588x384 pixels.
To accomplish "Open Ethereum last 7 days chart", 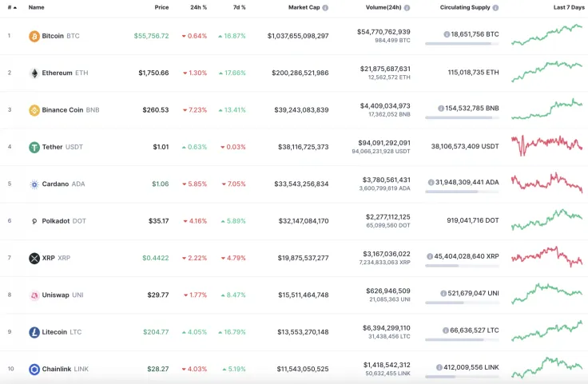I will click(x=546, y=72).
